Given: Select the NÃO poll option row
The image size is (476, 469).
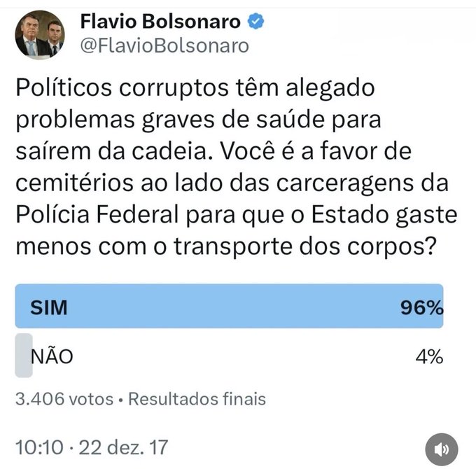Looking at the screenshot, I should (229, 356).
